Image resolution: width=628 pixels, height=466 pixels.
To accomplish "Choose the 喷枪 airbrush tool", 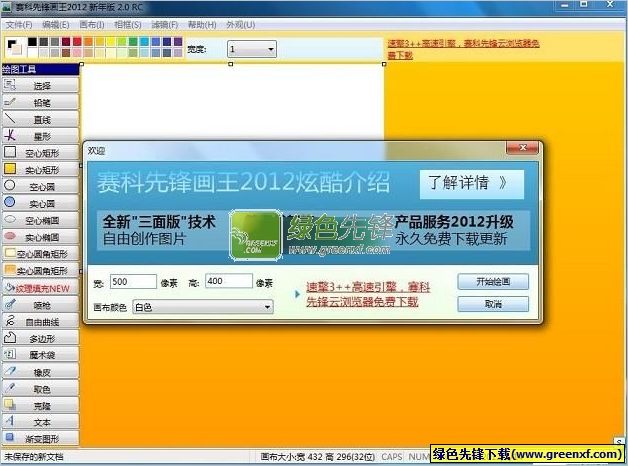I will coord(40,305).
